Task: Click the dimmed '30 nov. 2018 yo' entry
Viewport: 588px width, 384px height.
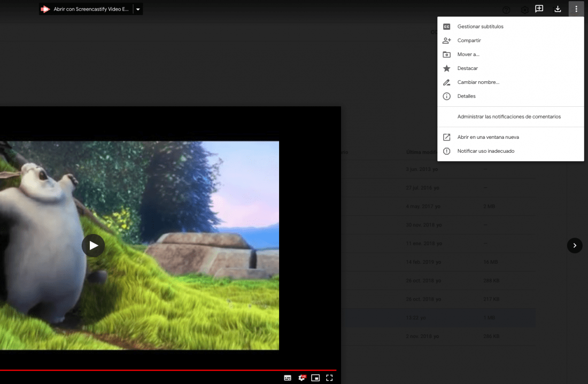Action: [424, 225]
